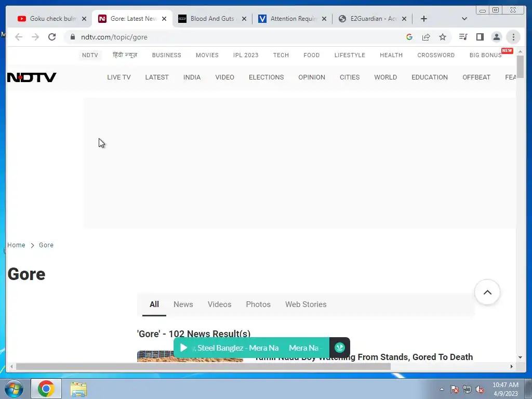Open the share page icon

point(426,37)
